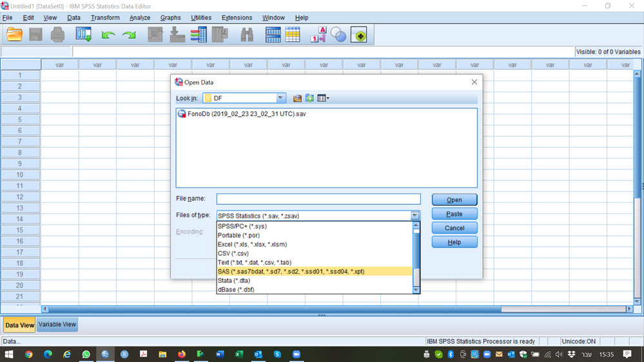This screenshot has height=362, width=644.
Task: Choose SAS (*.sas7bdat) file type
Action: (314, 272)
